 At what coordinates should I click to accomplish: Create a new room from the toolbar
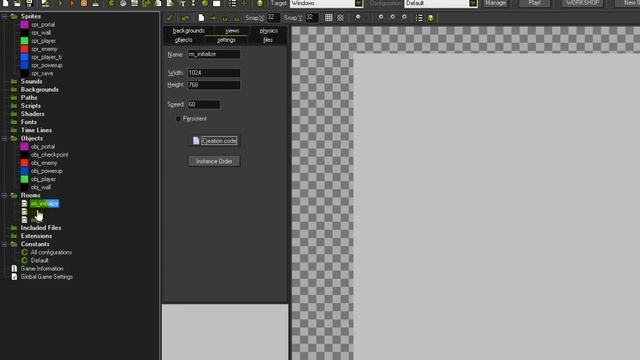coord(217,4)
